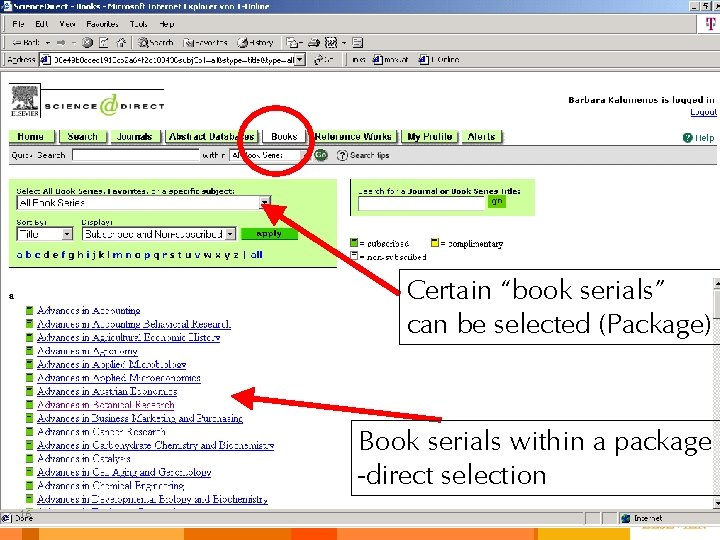Open the Favorites menu

102,24
